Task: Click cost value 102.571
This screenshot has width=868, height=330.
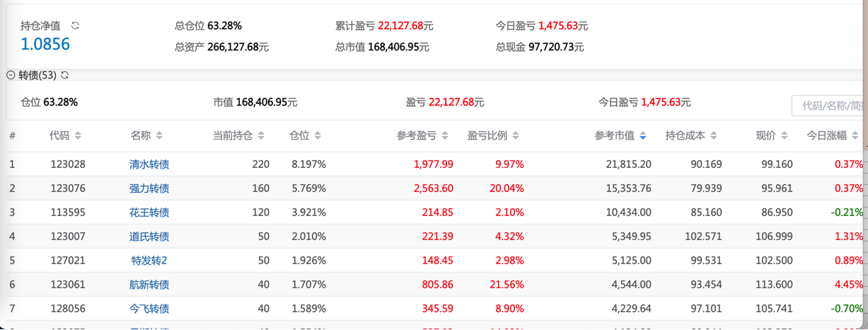Action: click(704, 237)
